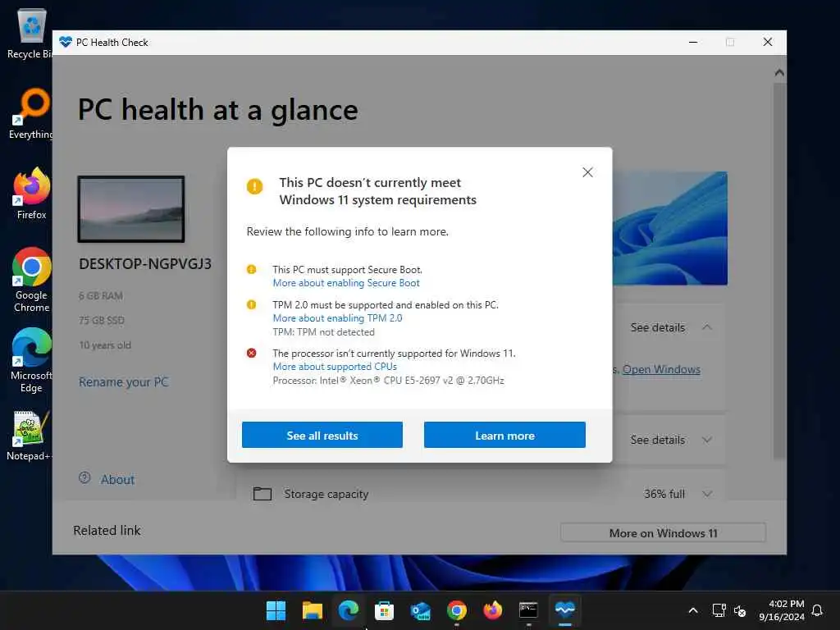840x630 pixels.
Task: Click the yellow Secure Boot warning icon
Action: [x=251, y=269]
